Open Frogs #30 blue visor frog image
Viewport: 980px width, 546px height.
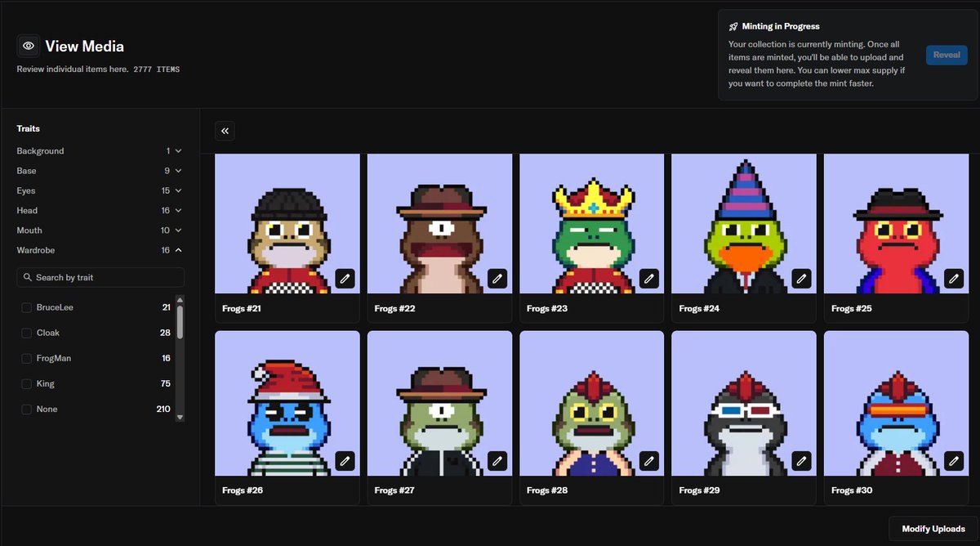pos(897,404)
